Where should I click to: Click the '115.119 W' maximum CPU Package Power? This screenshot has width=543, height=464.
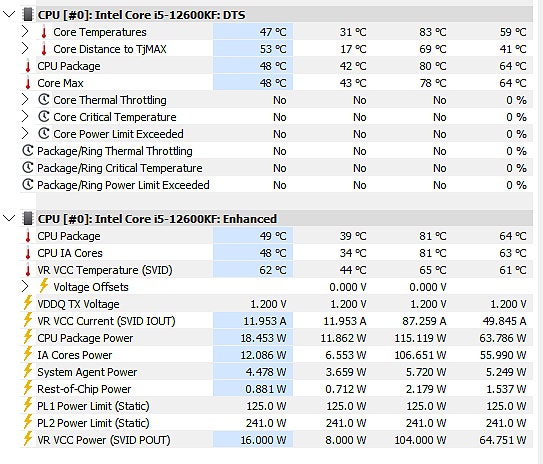pos(420,338)
